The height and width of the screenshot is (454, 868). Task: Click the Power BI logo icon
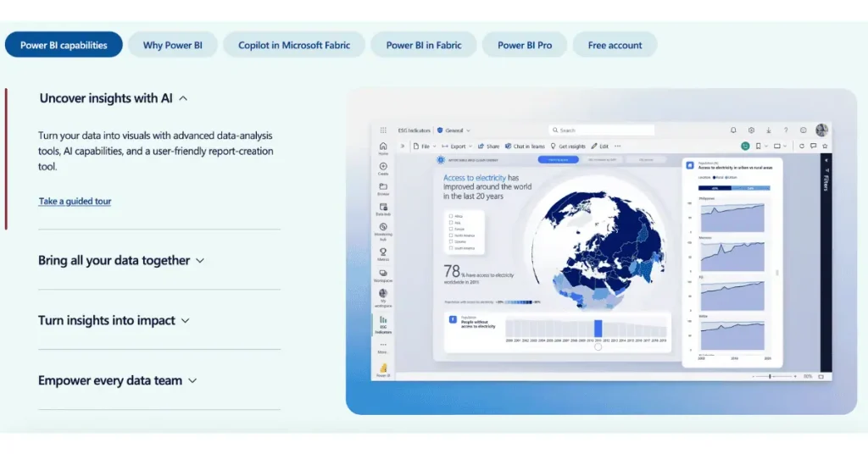coord(383,369)
